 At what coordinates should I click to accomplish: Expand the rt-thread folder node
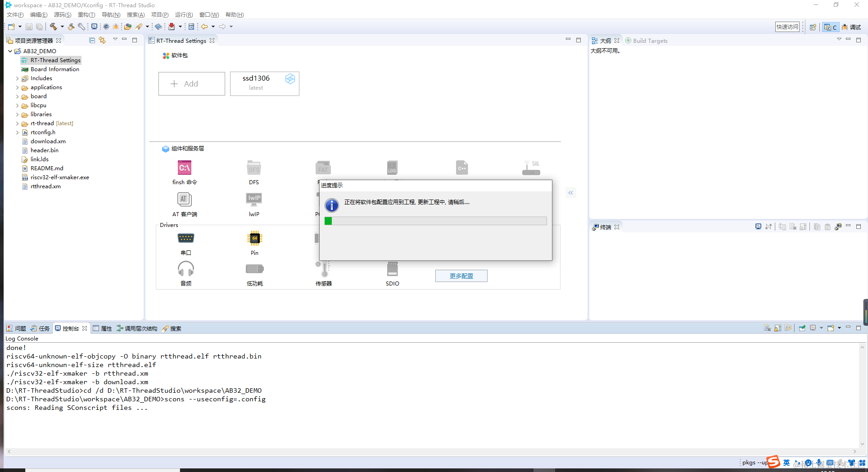pyautogui.click(x=17, y=123)
